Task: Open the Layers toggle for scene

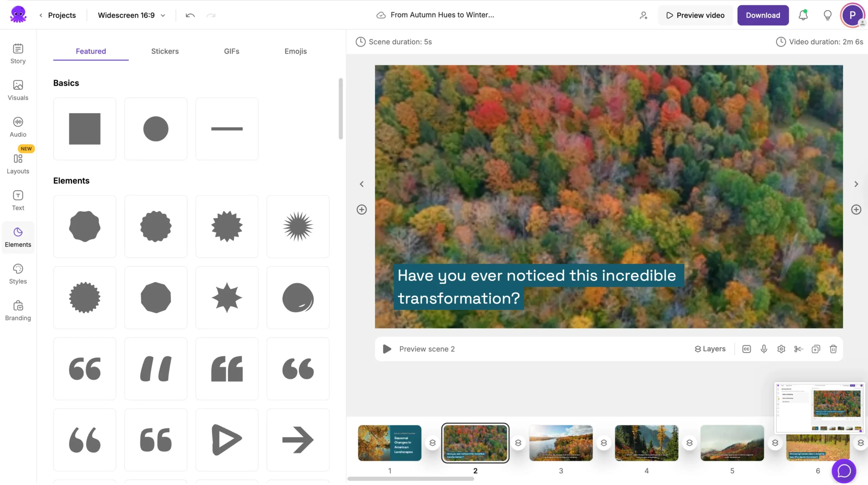Action: tap(710, 349)
